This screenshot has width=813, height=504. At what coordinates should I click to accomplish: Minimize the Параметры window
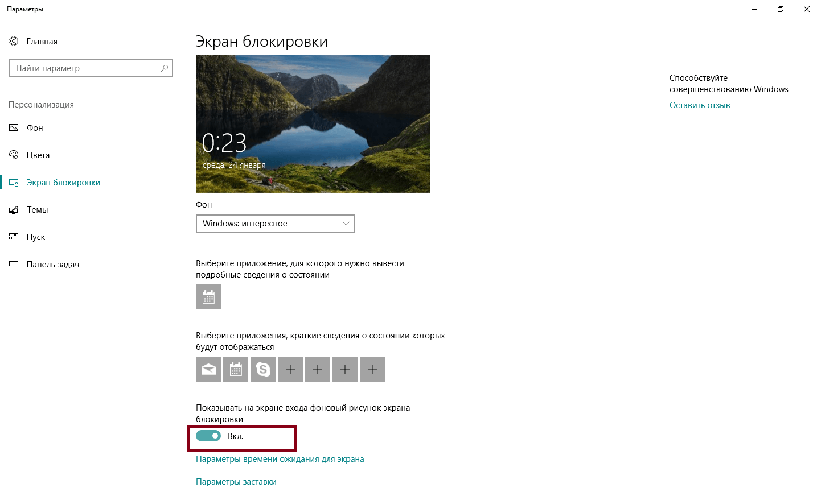tap(754, 9)
